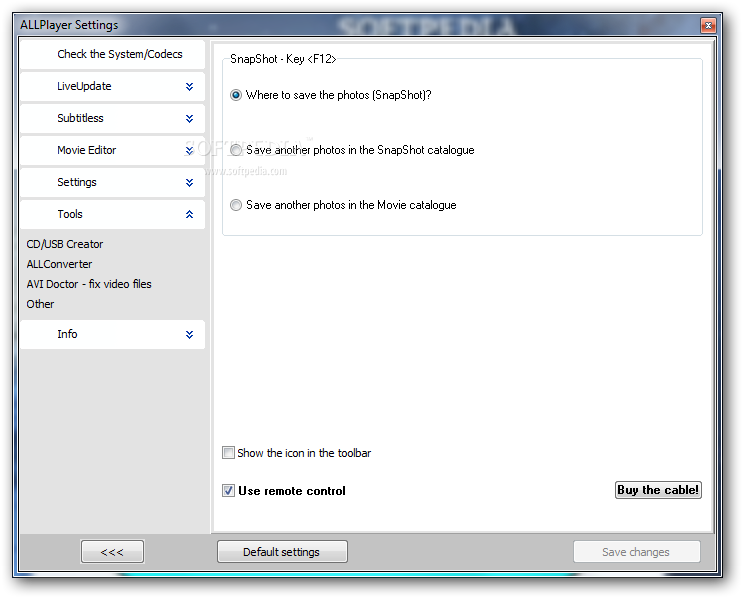
Task: Expand the LiveUpdate section chevron
Action: (x=190, y=86)
